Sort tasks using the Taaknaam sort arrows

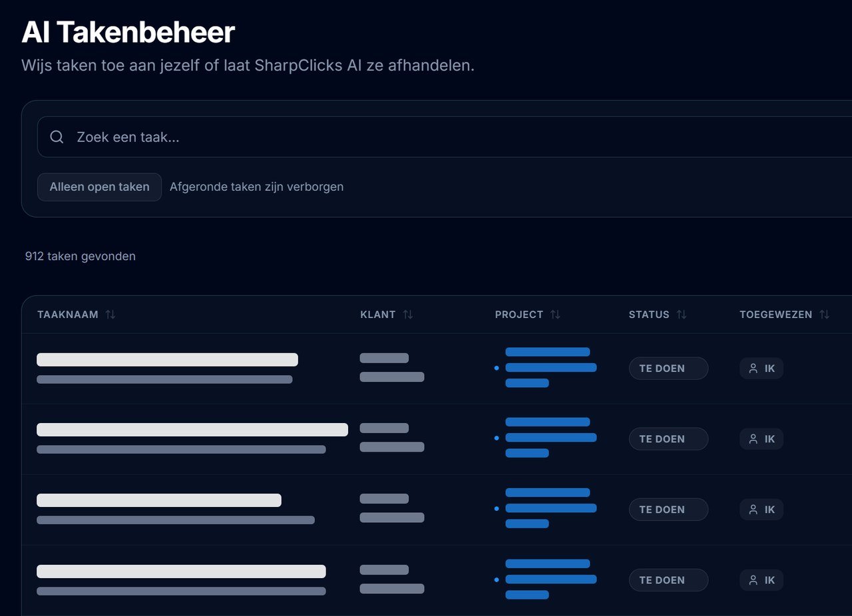pyautogui.click(x=110, y=315)
